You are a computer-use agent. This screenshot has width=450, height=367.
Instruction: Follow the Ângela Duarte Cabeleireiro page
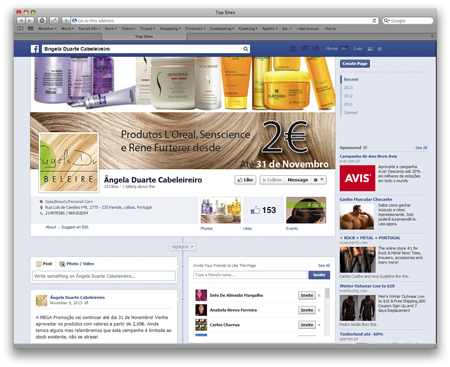click(x=272, y=180)
